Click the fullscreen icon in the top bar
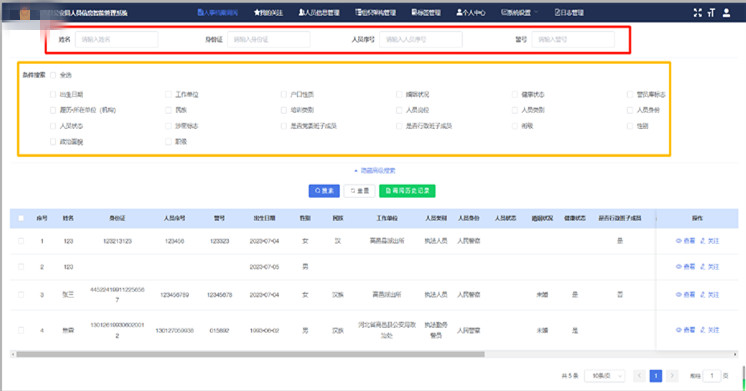 697,13
